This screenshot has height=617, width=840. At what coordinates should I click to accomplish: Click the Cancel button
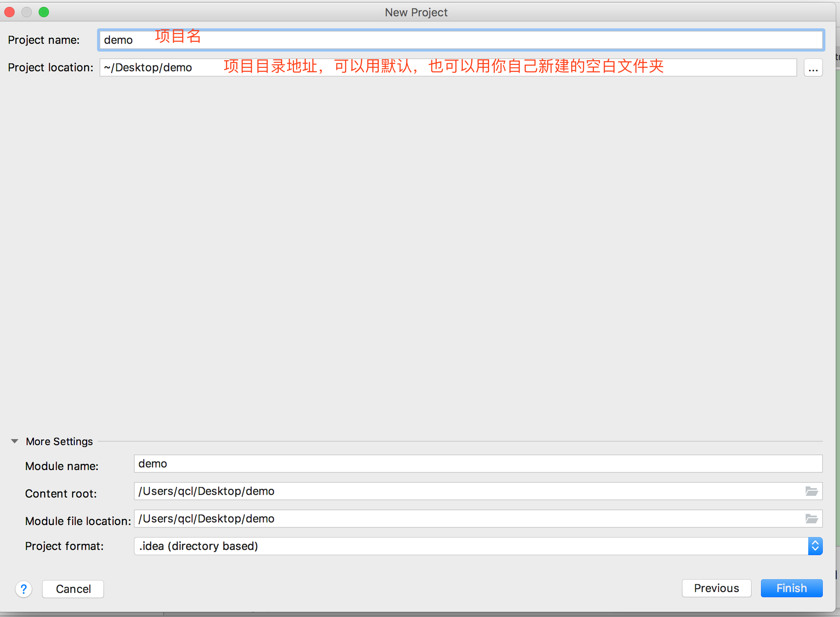pos(73,589)
